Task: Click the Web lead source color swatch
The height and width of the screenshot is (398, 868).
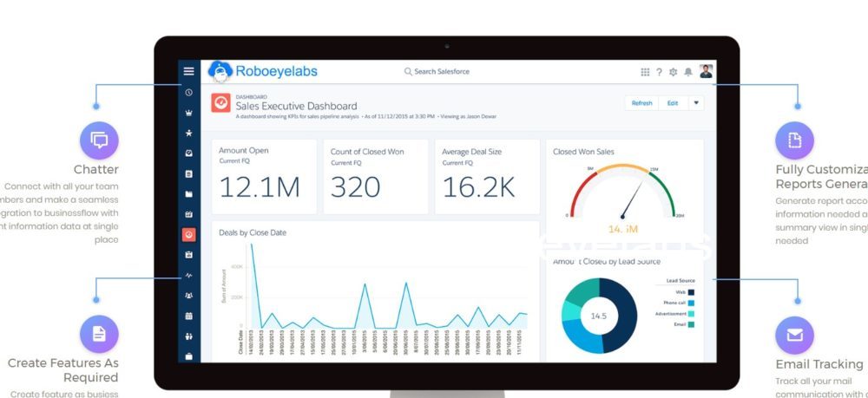Action: click(691, 292)
